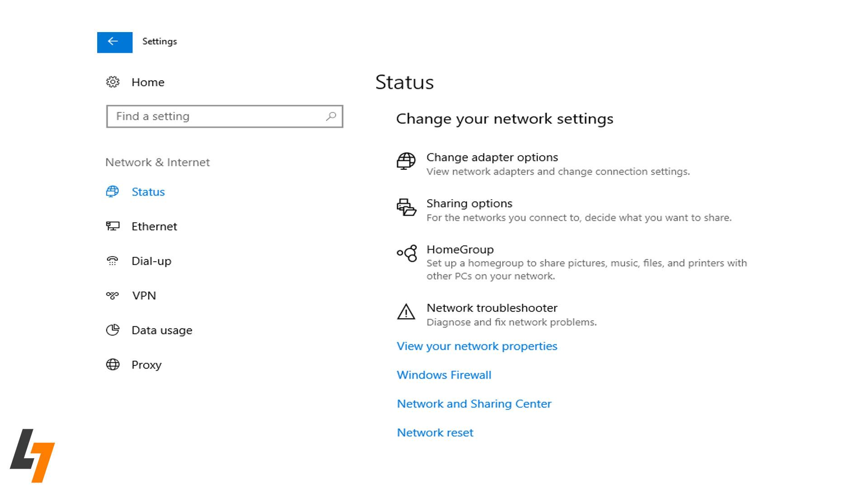Screen dimensions: 868x488
Task: Select the Home gear icon
Action: pos(113,82)
